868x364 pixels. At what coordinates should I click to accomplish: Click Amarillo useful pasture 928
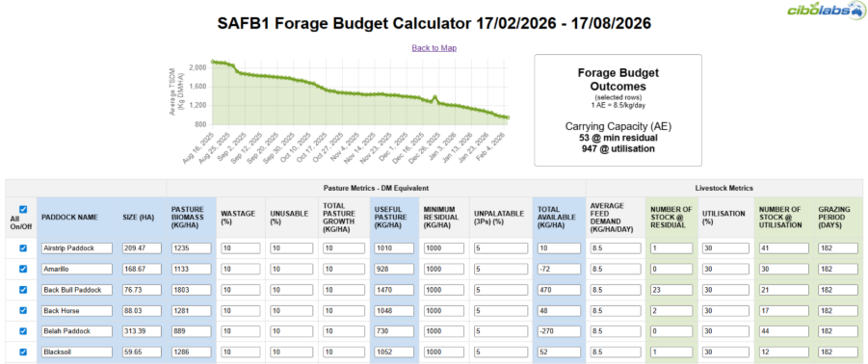pos(395,269)
